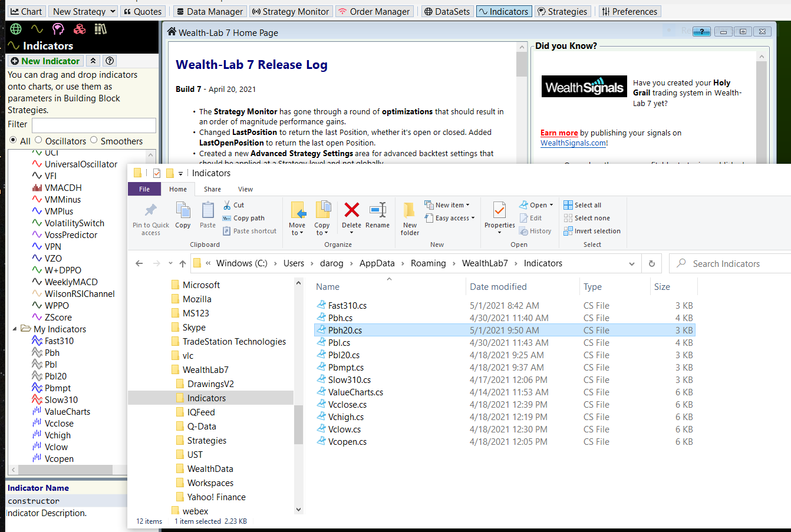
Task: Click the globe DataSets sidebar icon
Action: [16, 29]
